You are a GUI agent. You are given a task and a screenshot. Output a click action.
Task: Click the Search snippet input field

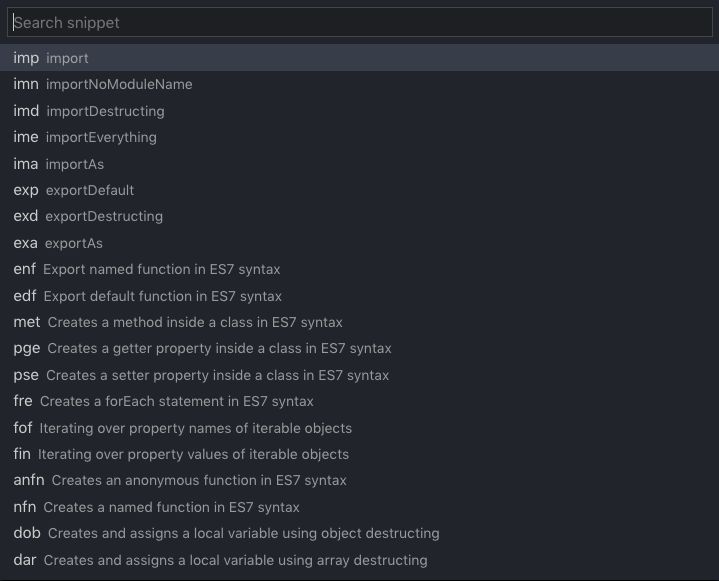pos(359,22)
